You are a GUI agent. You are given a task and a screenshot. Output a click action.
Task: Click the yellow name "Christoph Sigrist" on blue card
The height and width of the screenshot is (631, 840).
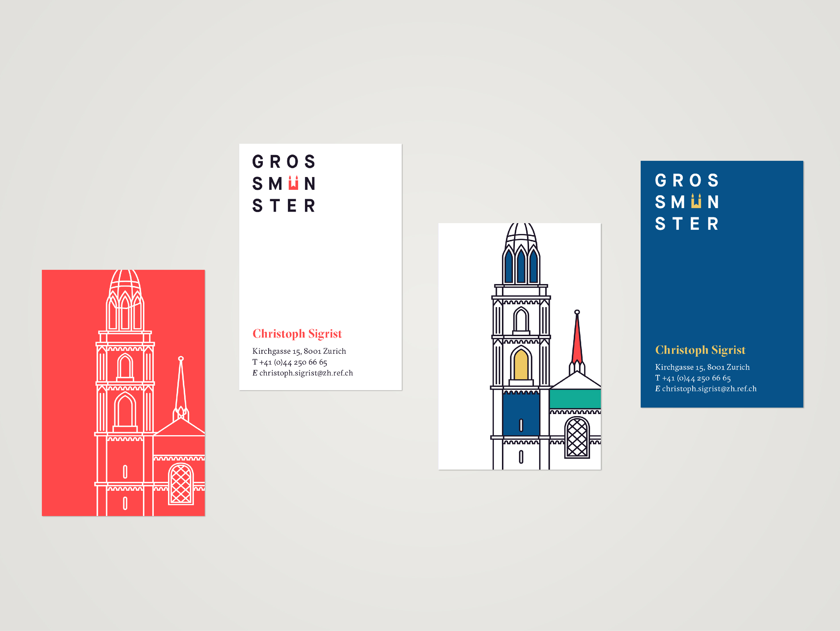[700, 350]
